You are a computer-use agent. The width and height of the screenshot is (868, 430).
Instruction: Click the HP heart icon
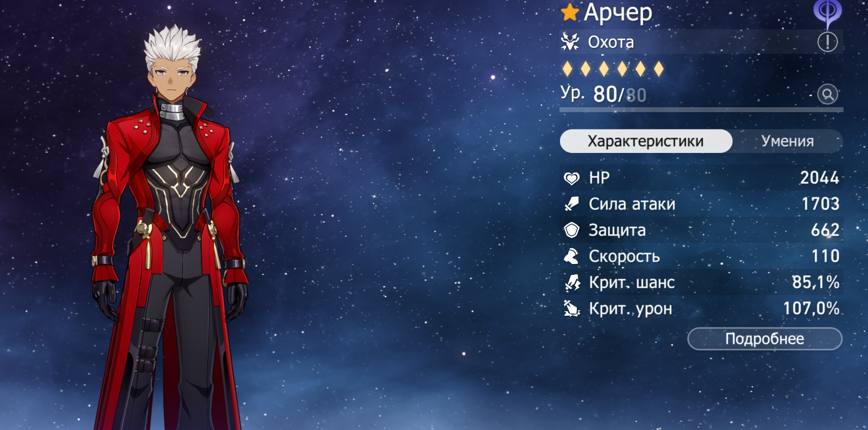571,178
